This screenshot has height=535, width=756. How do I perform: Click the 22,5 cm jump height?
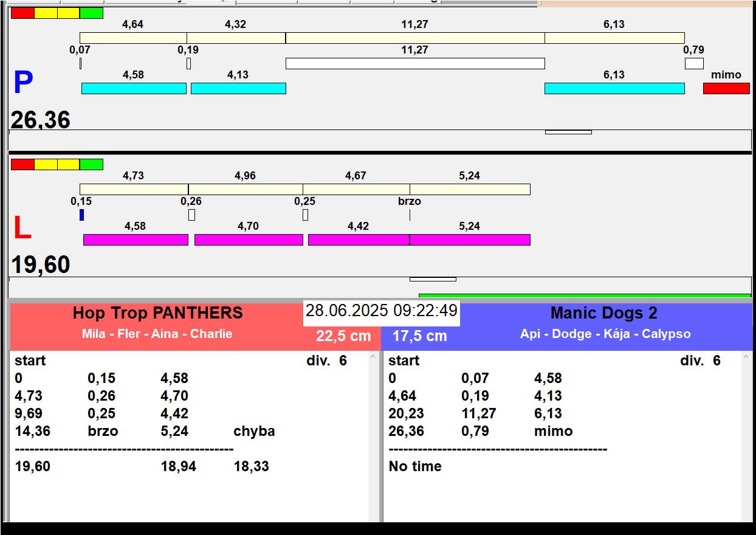(x=343, y=336)
